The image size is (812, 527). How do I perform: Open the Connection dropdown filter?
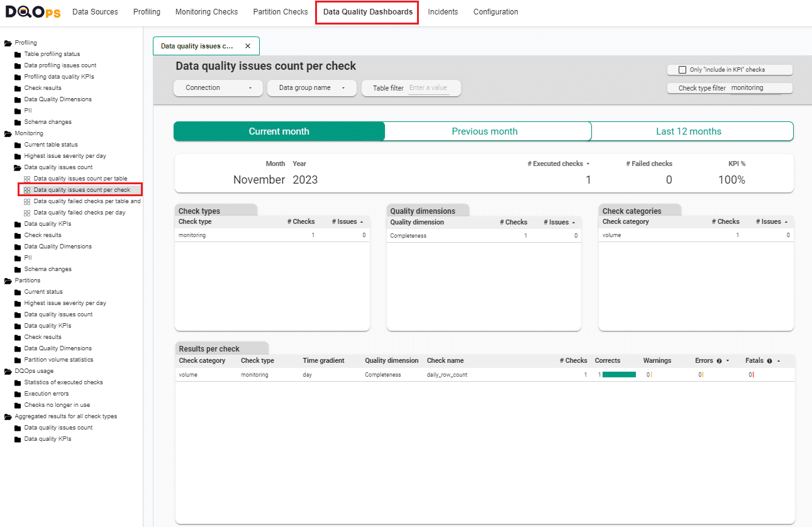pos(218,88)
